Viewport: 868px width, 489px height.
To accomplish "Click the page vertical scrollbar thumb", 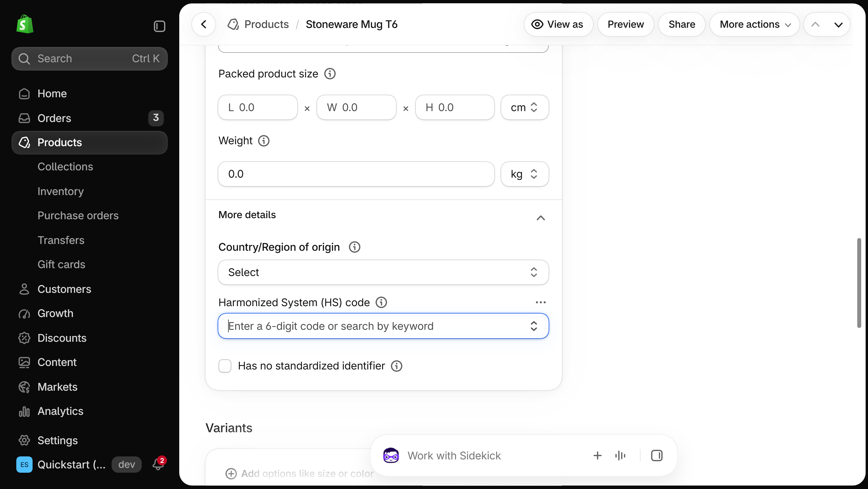I will pos(859,283).
